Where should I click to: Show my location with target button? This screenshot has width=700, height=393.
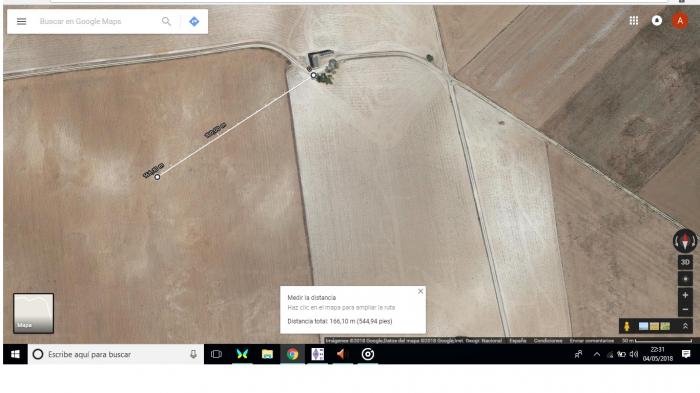(x=685, y=279)
